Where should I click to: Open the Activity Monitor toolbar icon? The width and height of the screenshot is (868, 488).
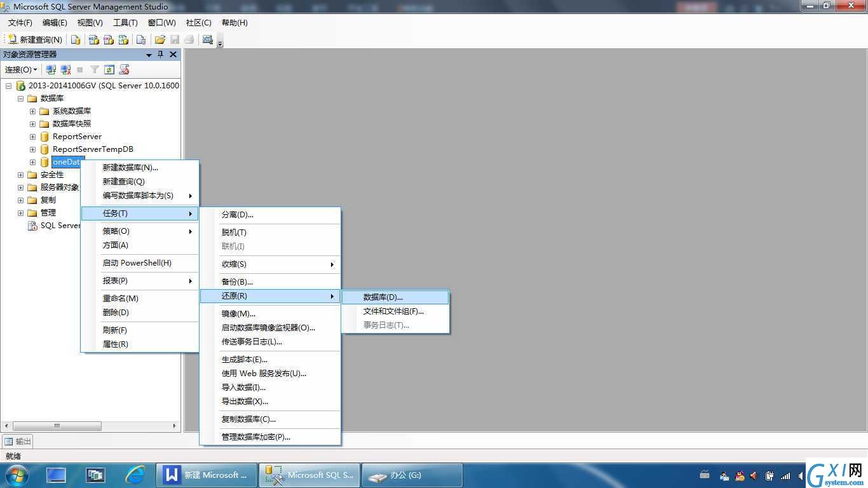[x=207, y=39]
